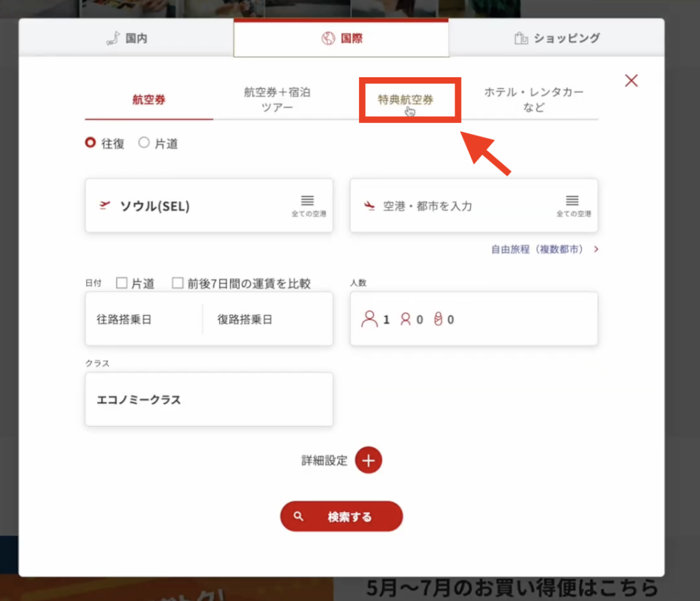Open the destination 全ての空港 list icon
This screenshot has height=601, width=700.
pyautogui.click(x=574, y=205)
